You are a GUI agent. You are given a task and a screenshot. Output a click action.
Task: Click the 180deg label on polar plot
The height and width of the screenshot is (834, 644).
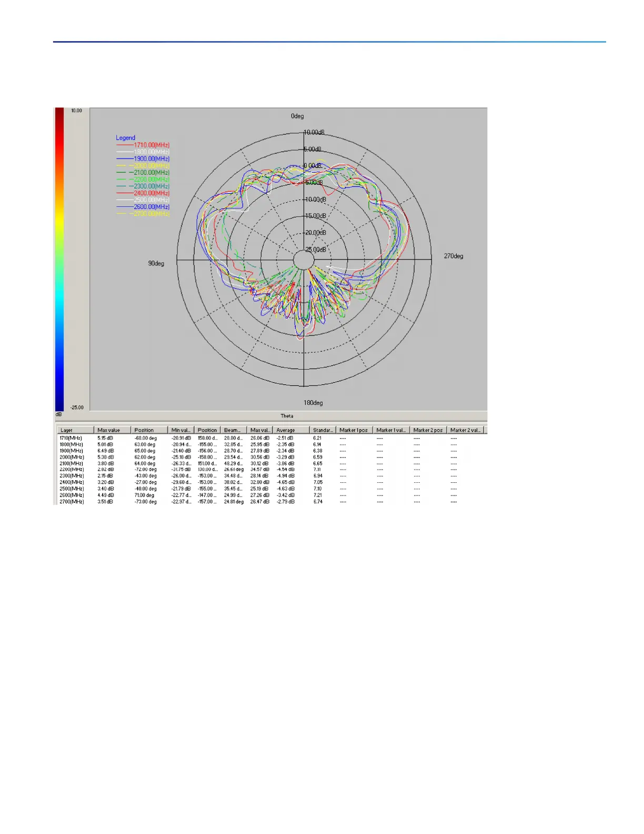[313, 403]
